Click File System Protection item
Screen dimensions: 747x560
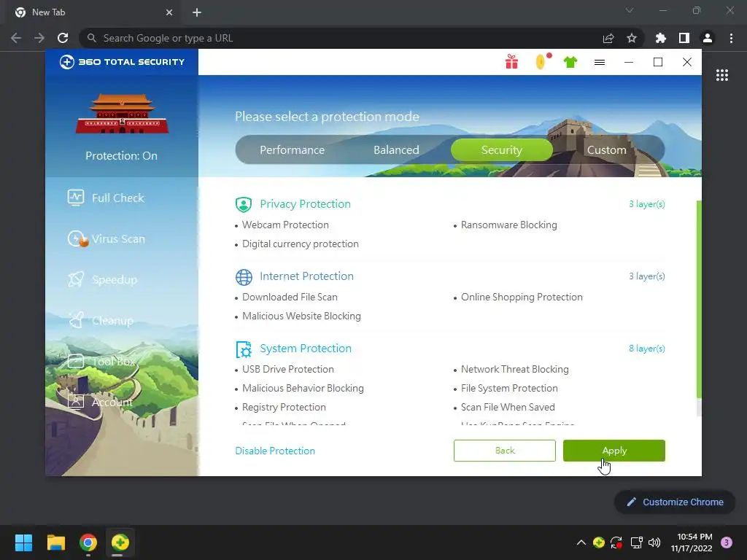508,388
